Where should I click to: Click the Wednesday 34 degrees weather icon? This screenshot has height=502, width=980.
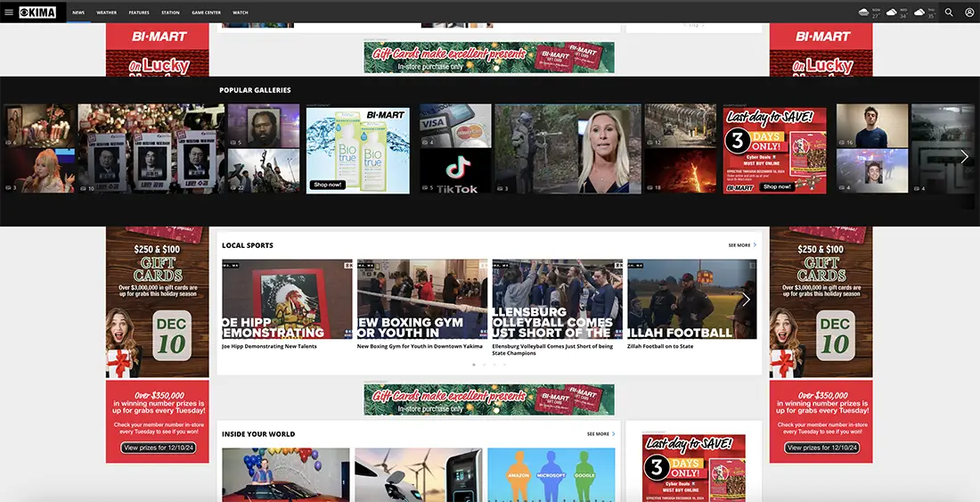(891, 12)
